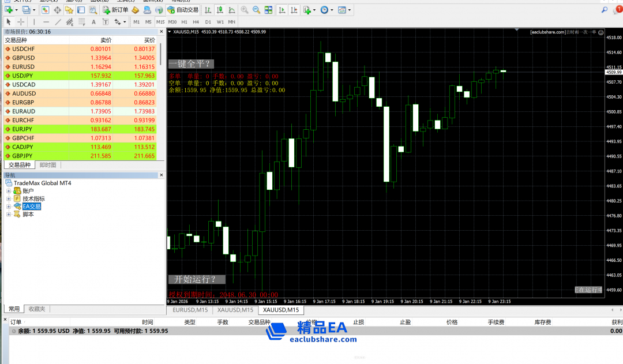Select the horizontal line drawing tool
The height and width of the screenshot is (364, 623).
click(46, 22)
